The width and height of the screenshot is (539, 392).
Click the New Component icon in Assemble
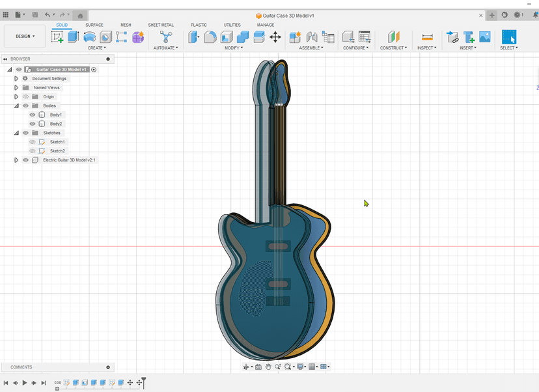295,37
